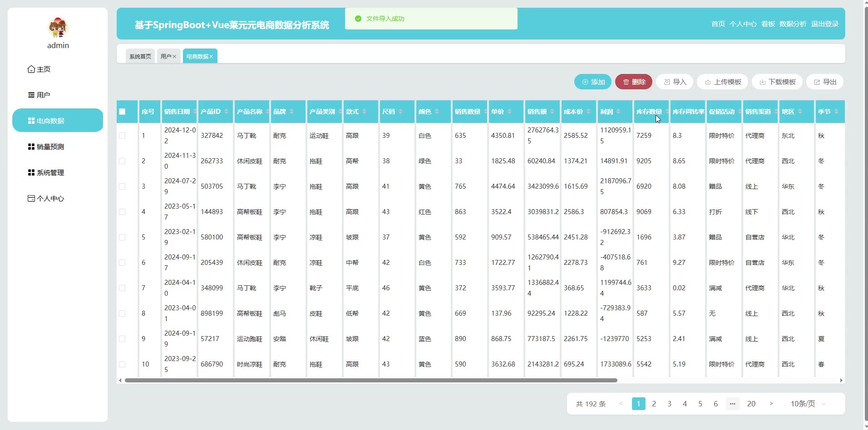Click 退出登录 to log out
Viewport: 868px width, 430px height.
coord(824,24)
